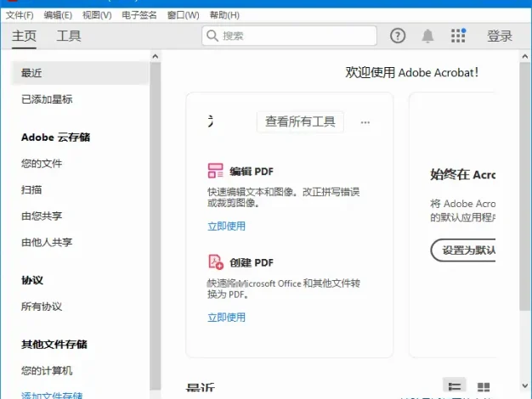Click the 协议 section heading
532x399 pixels.
(x=32, y=280)
